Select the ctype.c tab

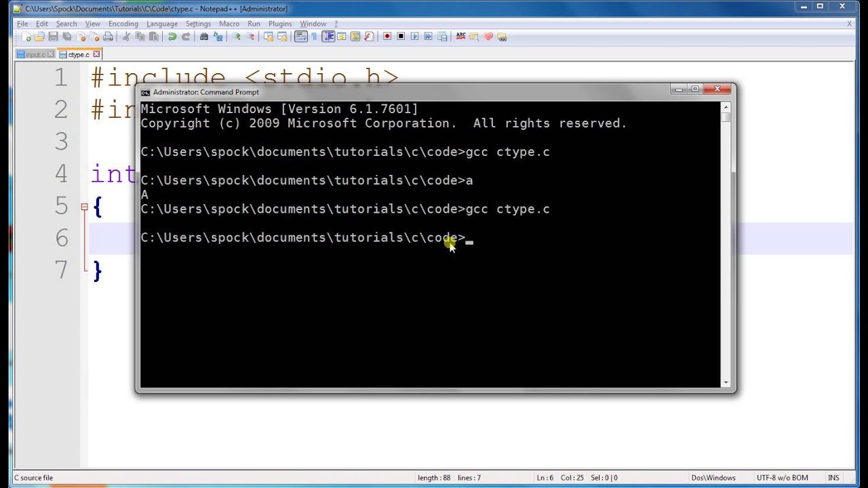click(x=79, y=55)
